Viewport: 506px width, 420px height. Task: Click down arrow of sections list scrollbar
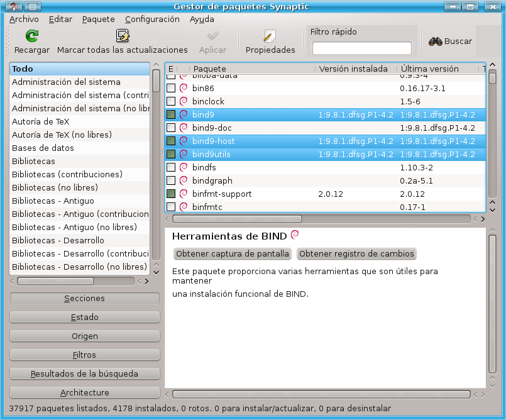tap(156, 272)
